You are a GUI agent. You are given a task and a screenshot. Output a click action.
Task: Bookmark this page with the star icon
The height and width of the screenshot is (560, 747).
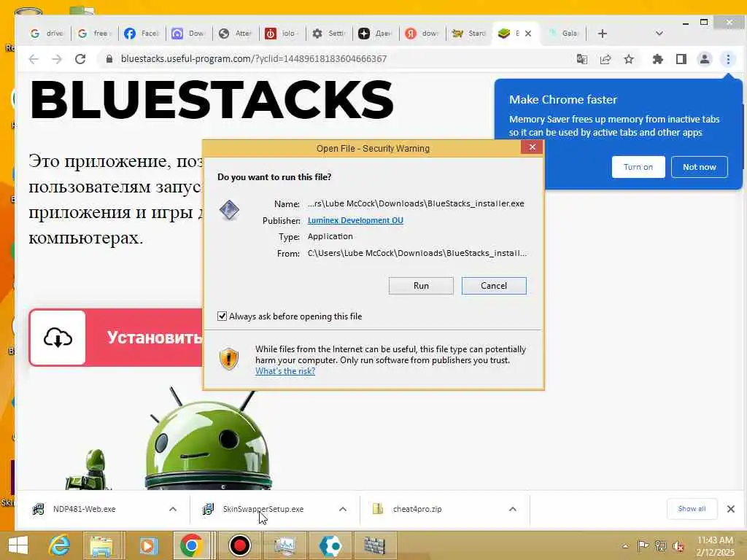pyautogui.click(x=629, y=59)
